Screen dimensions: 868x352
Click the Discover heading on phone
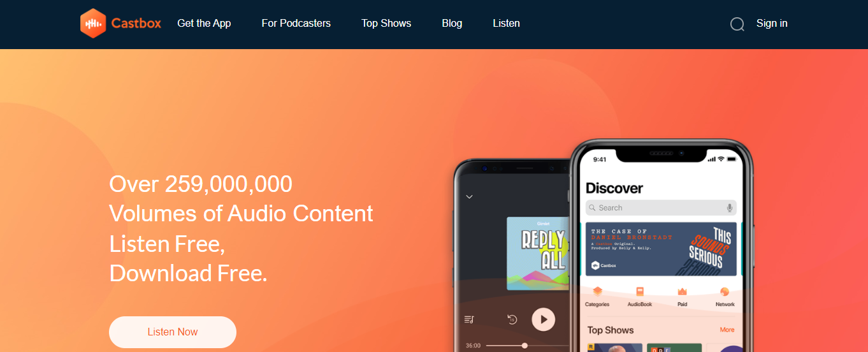tap(614, 188)
